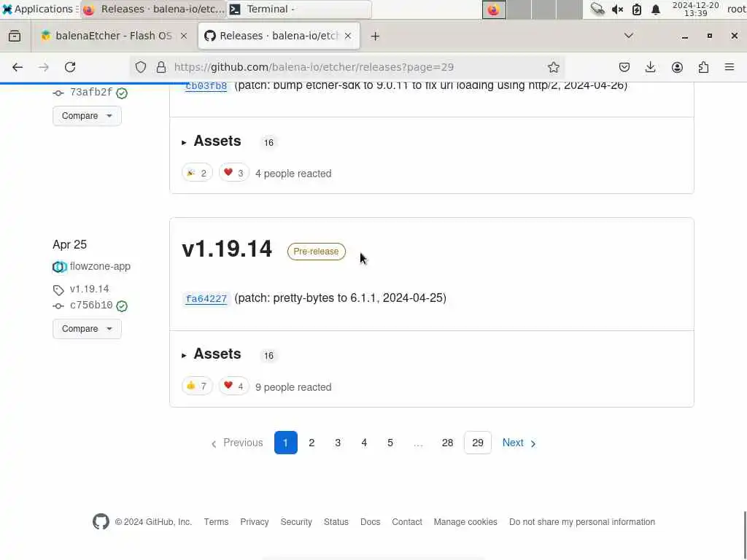Go back using the browser back arrow

point(18,67)
